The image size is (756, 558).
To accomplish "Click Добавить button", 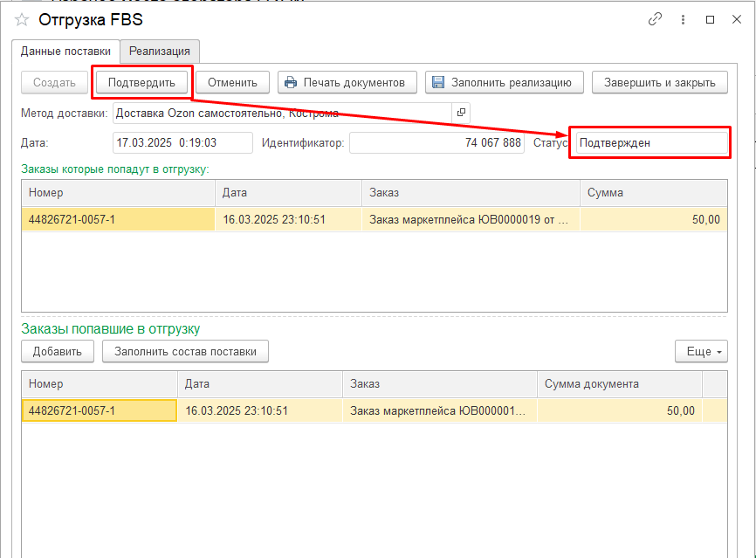I will click(x=58, y=352).
